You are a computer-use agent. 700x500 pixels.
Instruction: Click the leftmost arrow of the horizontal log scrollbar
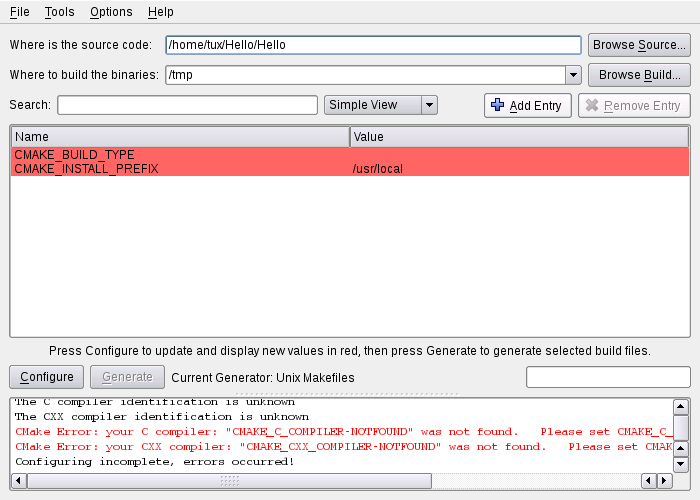click(19, 481)
